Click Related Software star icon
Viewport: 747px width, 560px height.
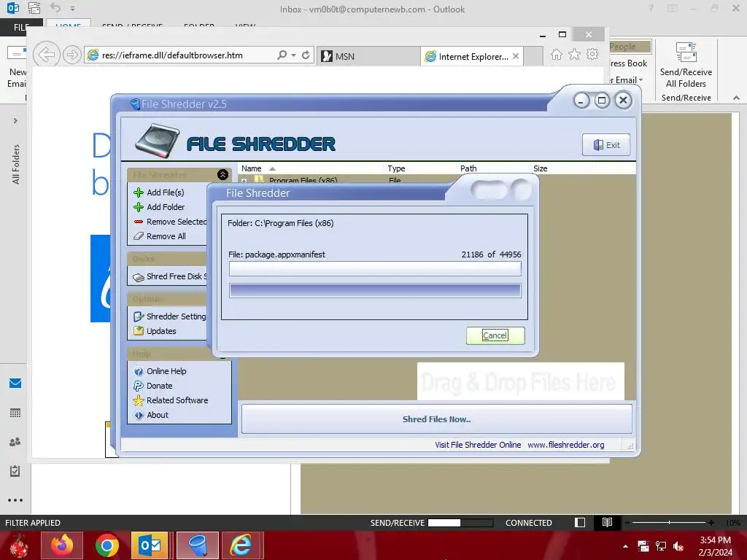tap(139, 400)
